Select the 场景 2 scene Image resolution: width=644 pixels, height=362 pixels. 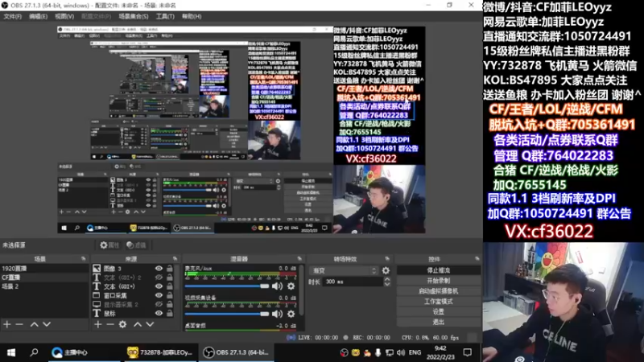point(44,286)
